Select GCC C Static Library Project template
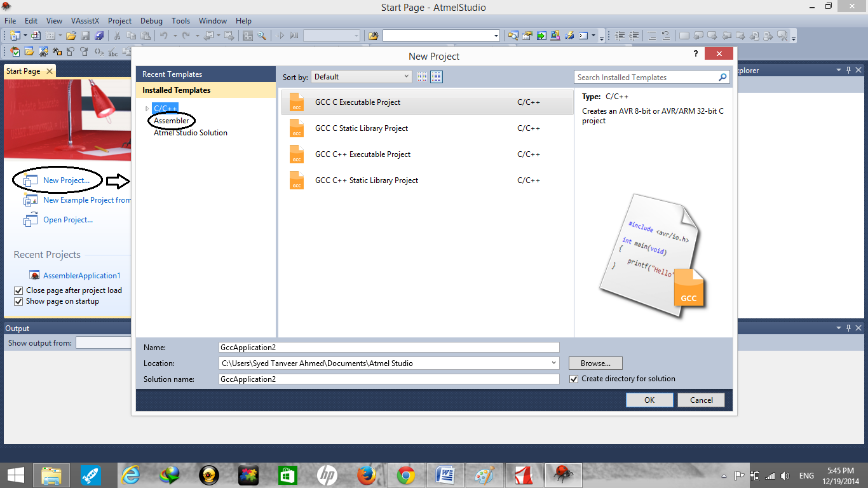 [x=426, y=128]
